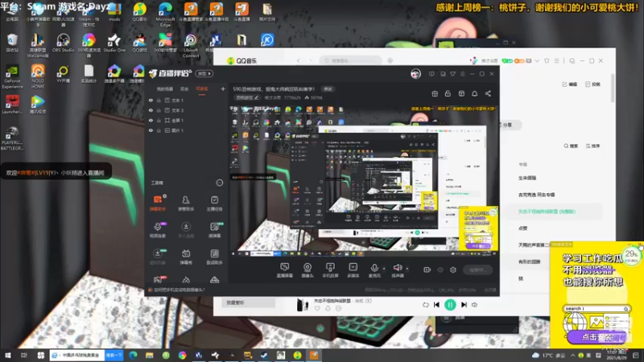Open the 歌词助手 tool
The width and height of the screenshot is (644, 362).
coord(214,257)
